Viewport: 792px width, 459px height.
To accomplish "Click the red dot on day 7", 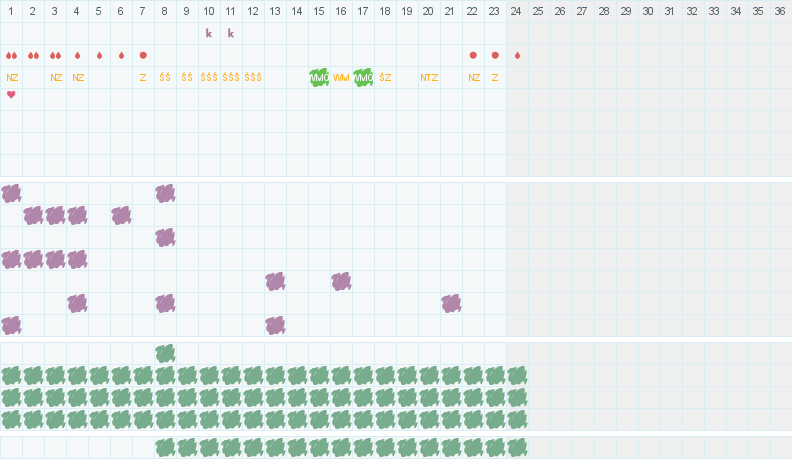I will pos(143,55).
